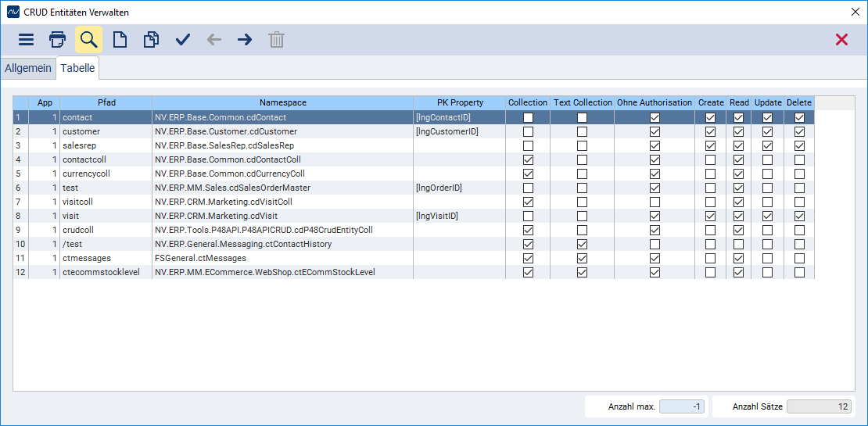The height and width of the screenshot is (426, 868).
Task: Click the '[lngCustomerID]' cell
Action: pyautogui.click(x=459, y=131)
